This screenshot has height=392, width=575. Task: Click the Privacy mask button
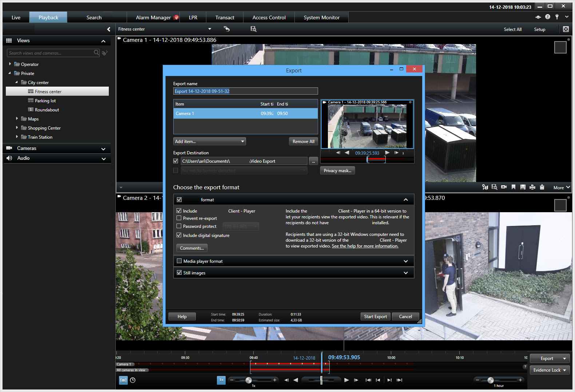click(x=337, y=170)
